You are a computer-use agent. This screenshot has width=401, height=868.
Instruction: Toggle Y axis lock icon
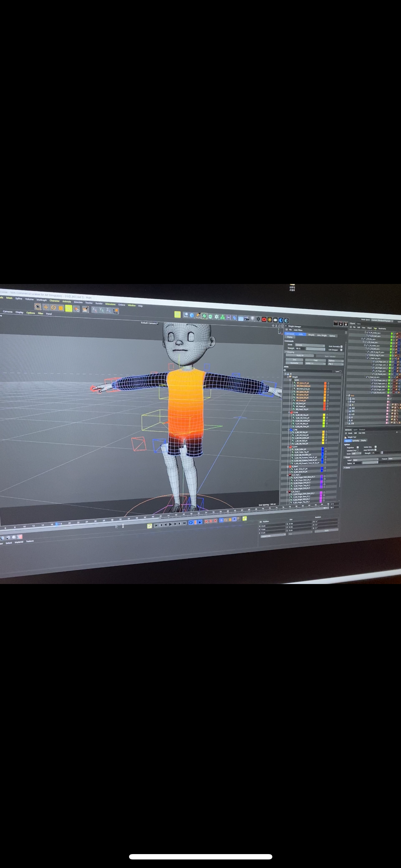(101, 310)
